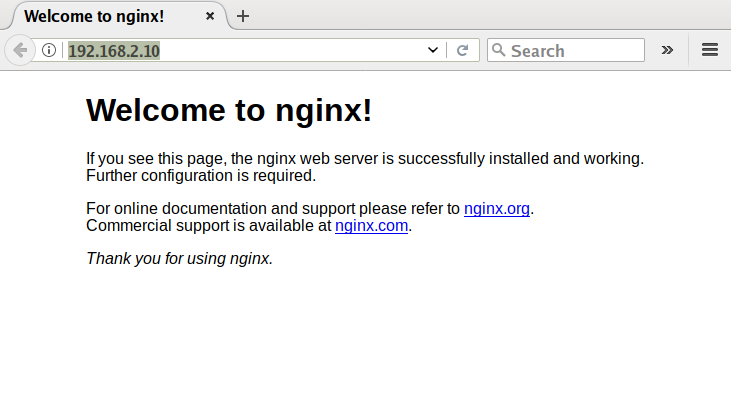Click the 'Further configuration is required.' sentence

click(200, 175)
